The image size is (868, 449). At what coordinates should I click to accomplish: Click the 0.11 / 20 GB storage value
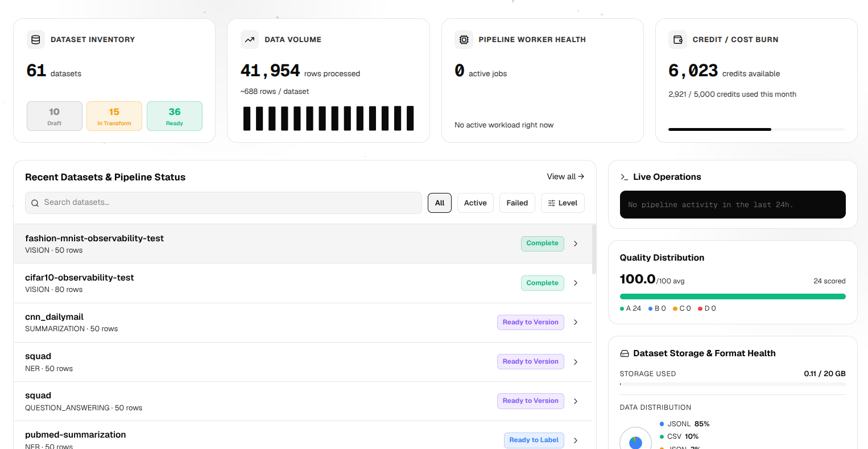point(825,374)
